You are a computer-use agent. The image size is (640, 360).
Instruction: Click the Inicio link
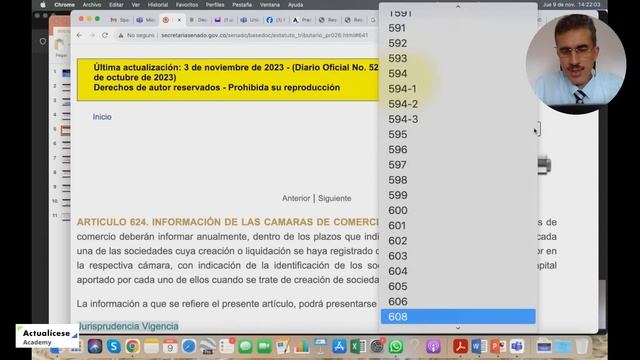pos(102,117)
